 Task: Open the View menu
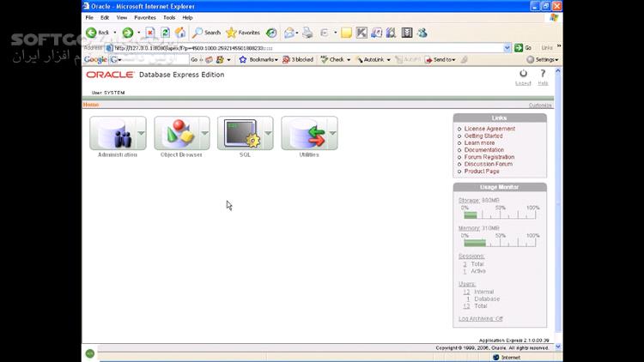coord(122,18)
